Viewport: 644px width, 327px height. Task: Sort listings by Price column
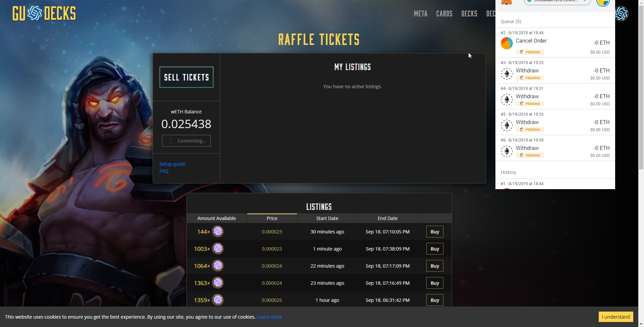[272, 218]
